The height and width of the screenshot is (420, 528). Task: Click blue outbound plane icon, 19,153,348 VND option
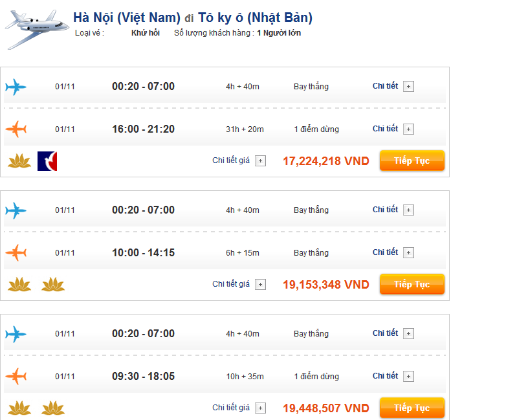coord(16,210)
